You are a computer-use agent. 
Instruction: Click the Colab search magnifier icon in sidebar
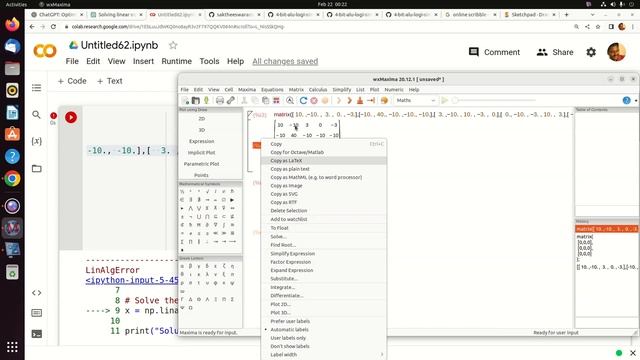[36, 115]
